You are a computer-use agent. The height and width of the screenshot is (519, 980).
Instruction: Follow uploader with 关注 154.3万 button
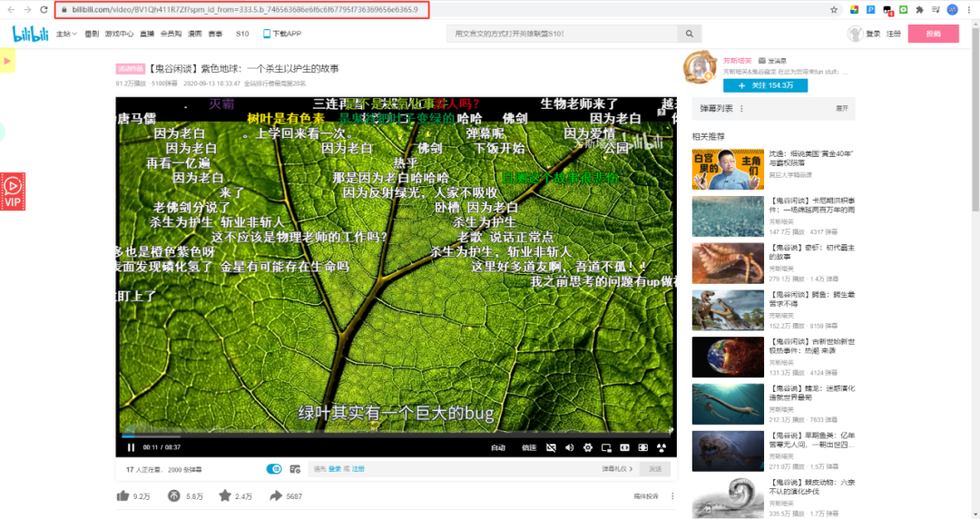(765, 85)
